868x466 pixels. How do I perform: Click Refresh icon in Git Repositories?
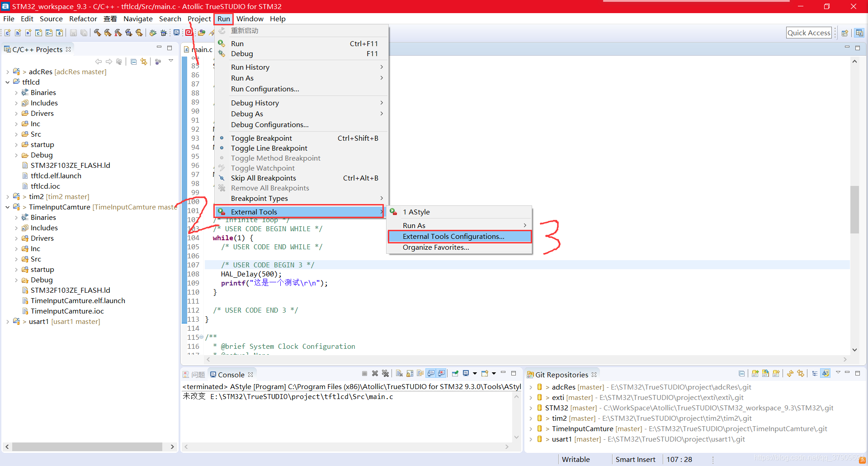point(790,373)
